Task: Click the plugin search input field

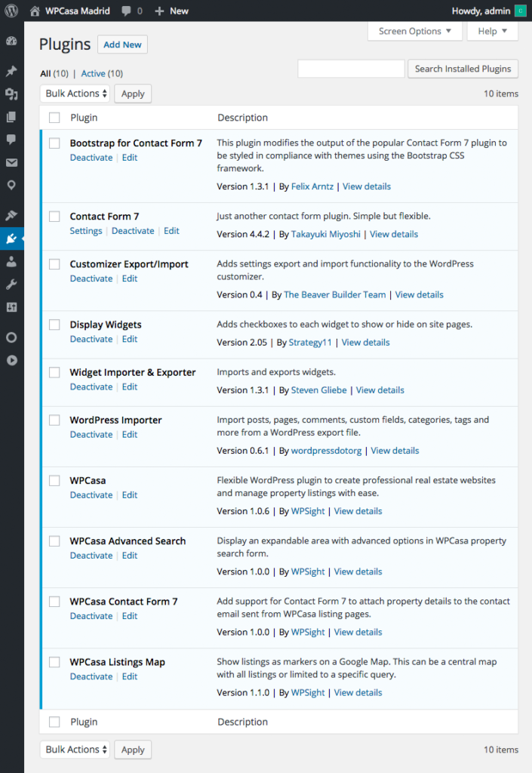Action: coord(351,69)
